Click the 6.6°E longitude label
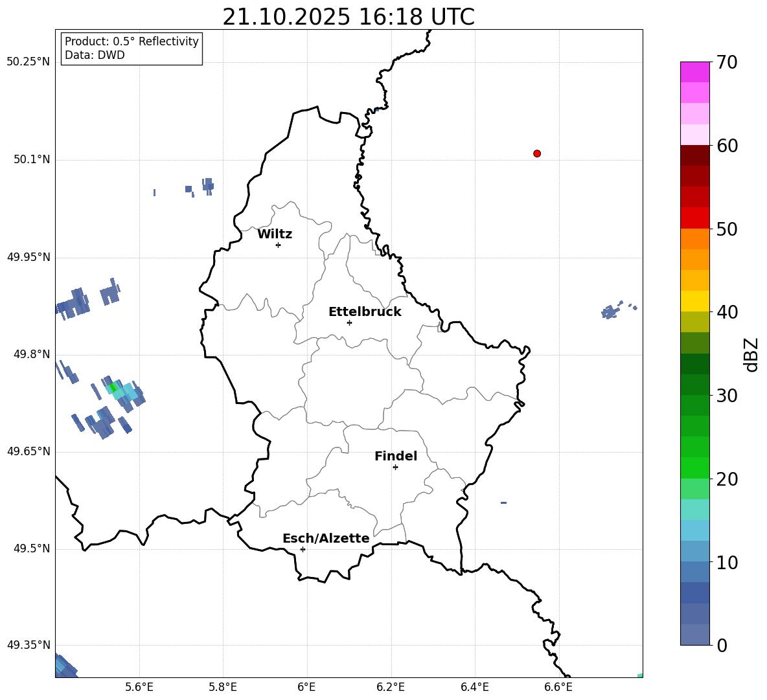Image resolution: width=767 pixels, height=700 pixels. tap(558, 687)
